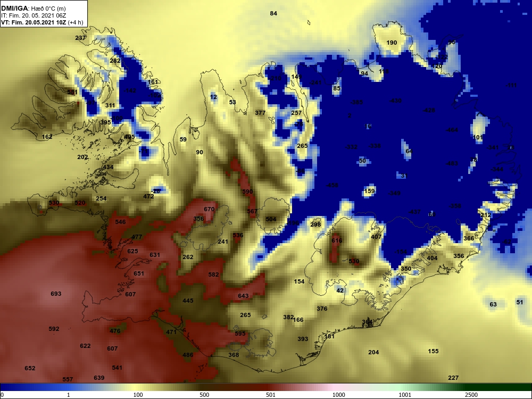The image size is (532, 399).
Task: Click the map value 237 in the Westfjords
Action: click(80, 38)
